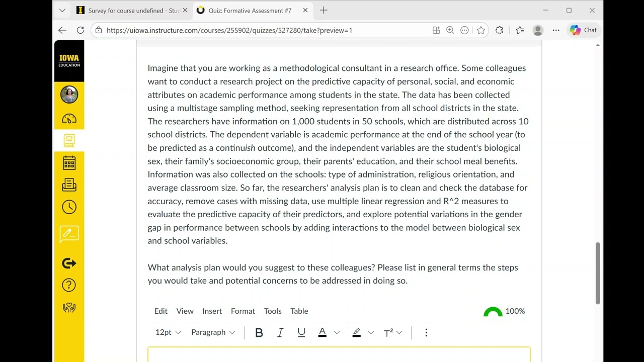Open the Insert menu in editor
The width and height of the screenshot is (644, 362).
212,311
